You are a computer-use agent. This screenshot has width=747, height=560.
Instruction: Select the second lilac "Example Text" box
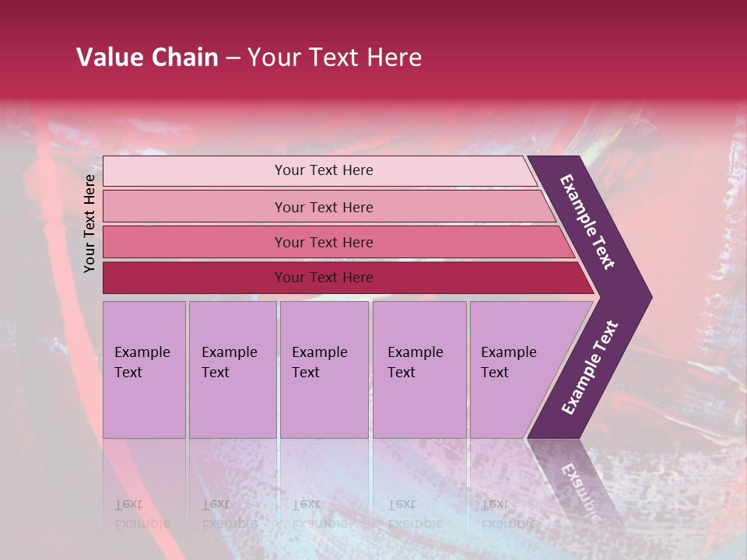231,362
